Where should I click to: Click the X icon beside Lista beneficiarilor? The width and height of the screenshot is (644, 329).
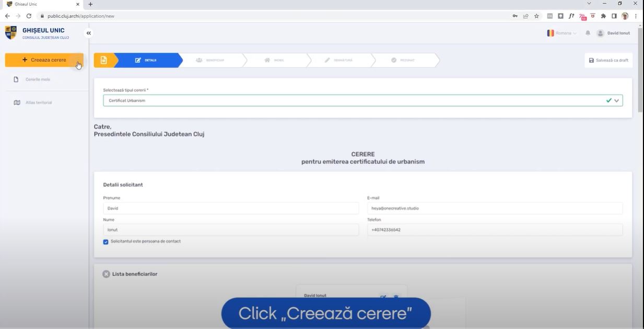click(x=106, y=274)
